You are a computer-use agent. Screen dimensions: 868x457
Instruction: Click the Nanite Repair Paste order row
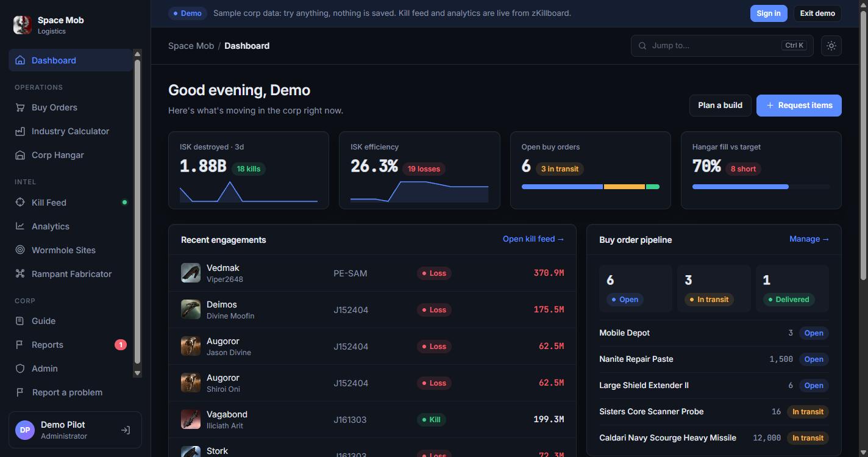[714, 359]
